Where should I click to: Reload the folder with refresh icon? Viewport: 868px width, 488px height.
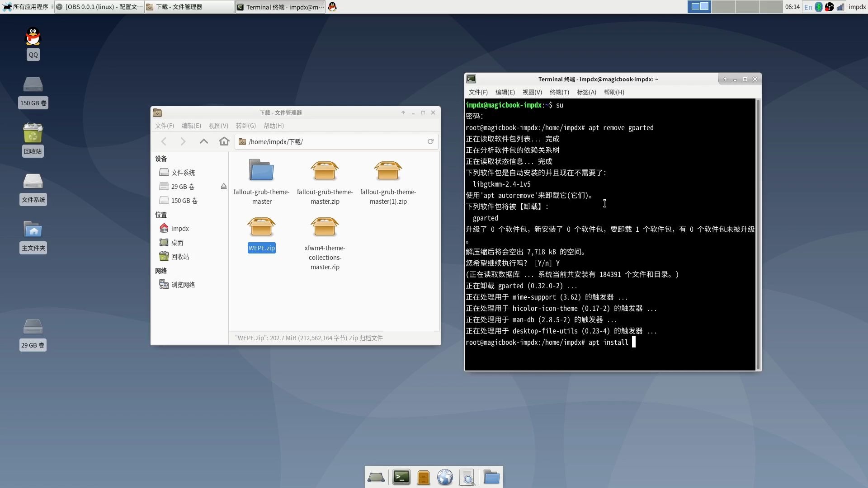430,141
